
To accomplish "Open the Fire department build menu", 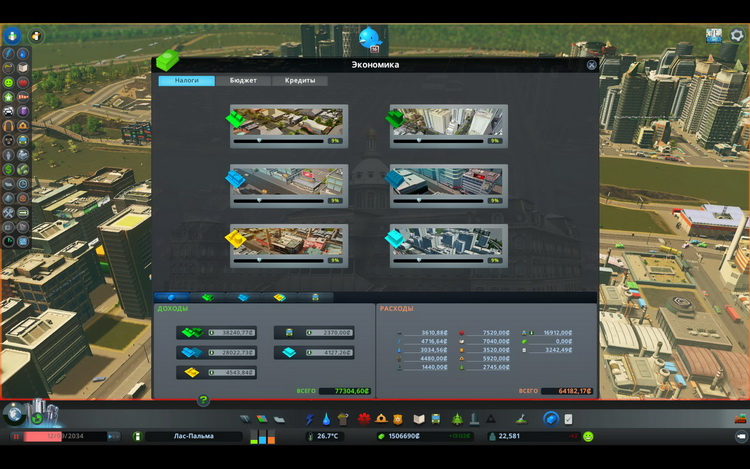I will coord(381,419).
